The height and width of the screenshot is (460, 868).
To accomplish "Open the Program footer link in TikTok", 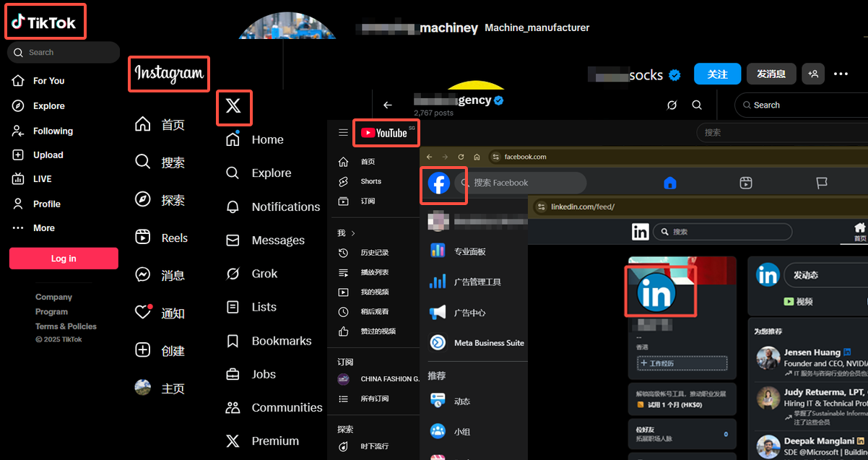I will click(x=51, y=312).
